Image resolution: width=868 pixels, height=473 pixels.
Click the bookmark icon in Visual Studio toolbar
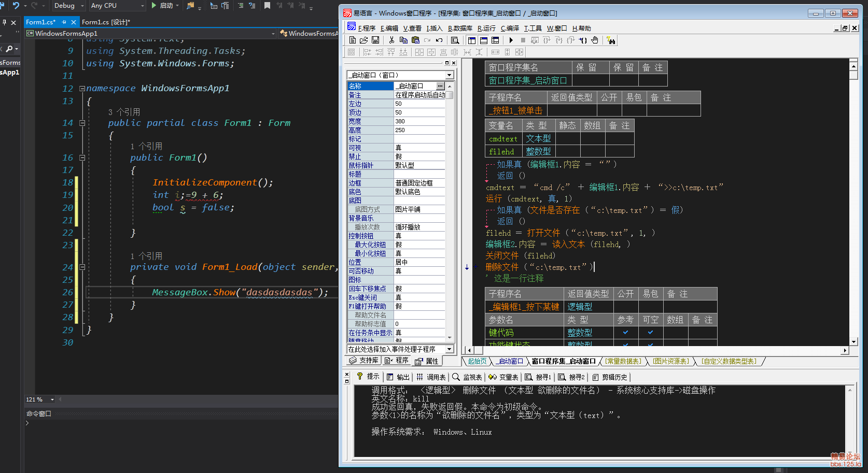click(x=267, y=5)
